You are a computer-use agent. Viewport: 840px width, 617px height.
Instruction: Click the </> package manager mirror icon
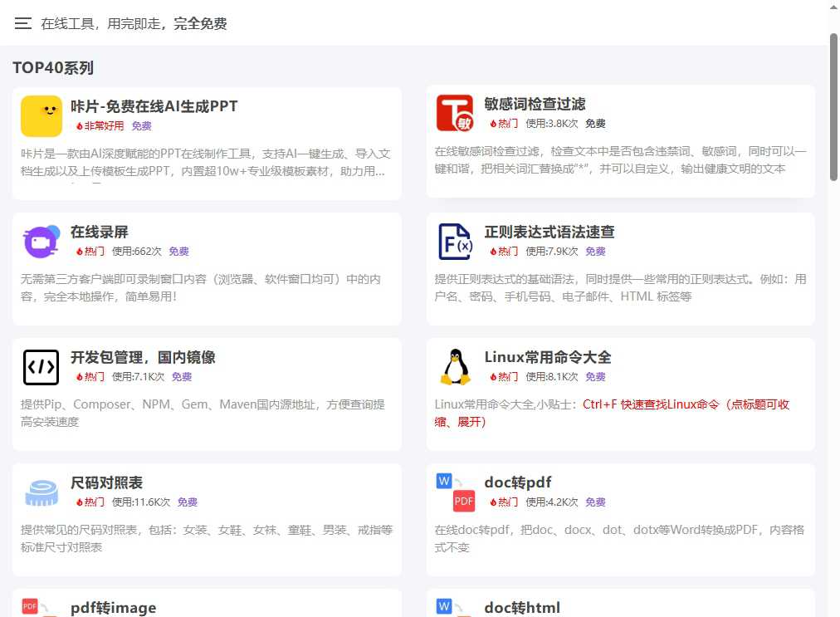coord(41,366)
